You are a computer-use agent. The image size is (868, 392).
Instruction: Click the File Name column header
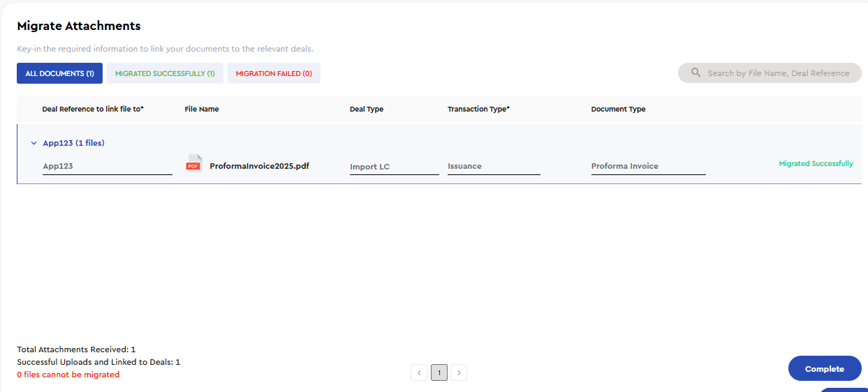202,109
